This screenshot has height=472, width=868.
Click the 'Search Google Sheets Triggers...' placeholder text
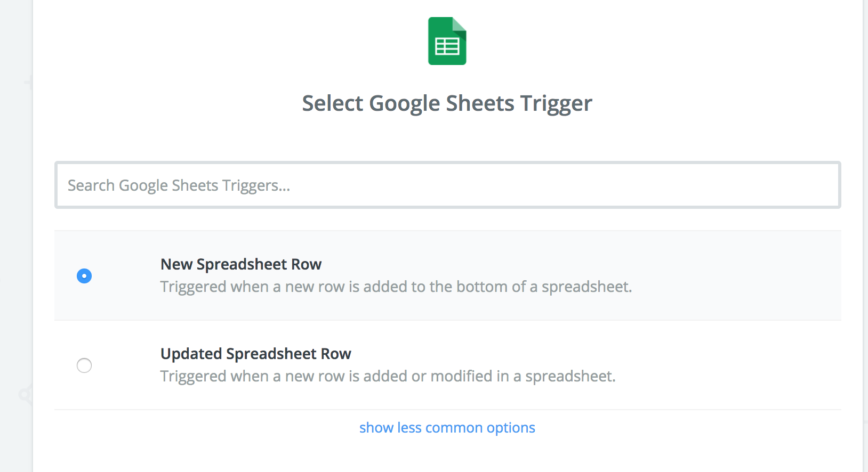click(x=179, y=185)
